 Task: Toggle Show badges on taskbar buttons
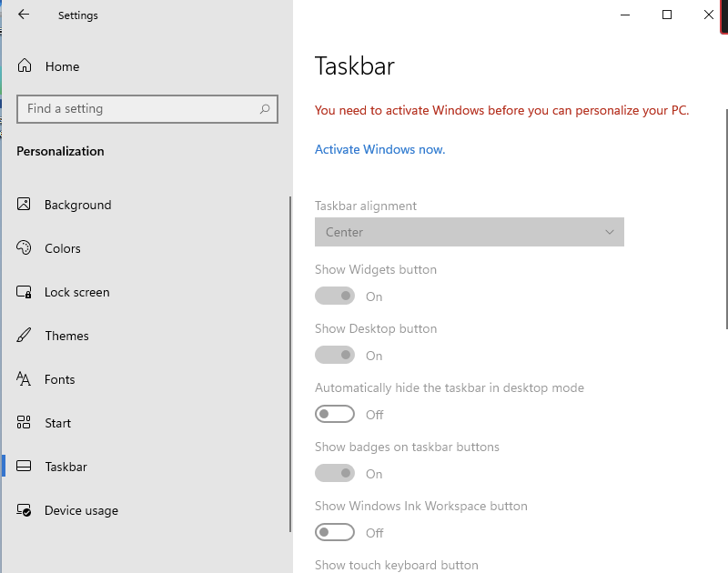click(334, 473)
